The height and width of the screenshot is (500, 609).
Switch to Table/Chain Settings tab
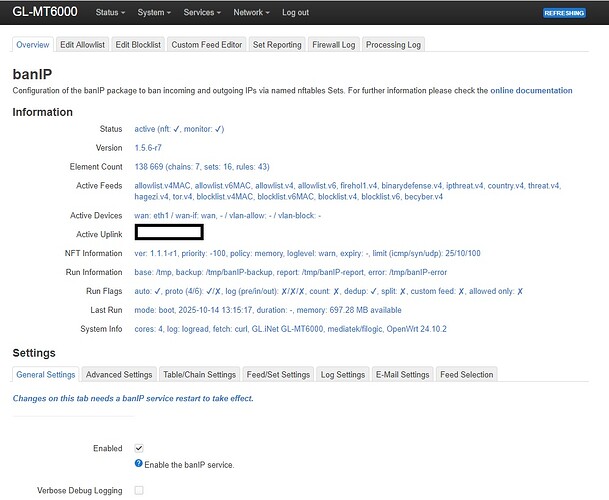(x=199, y=375)
